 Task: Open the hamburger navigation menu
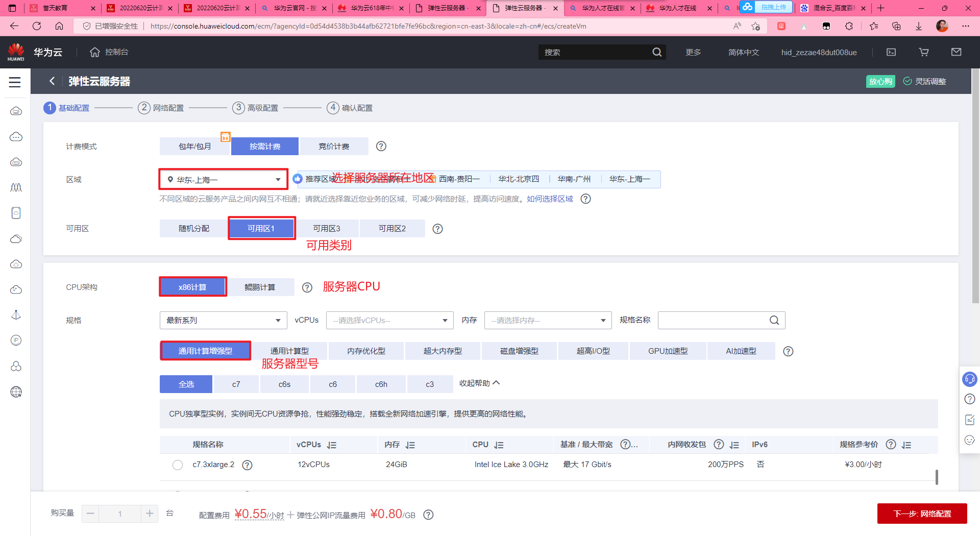pos(15,82)
